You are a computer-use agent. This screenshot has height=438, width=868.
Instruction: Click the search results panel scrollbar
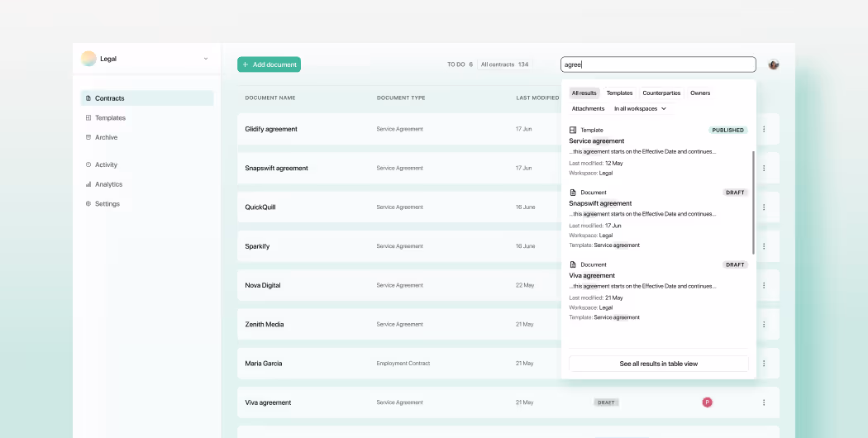pyautogui.click(x=753, y=202)
